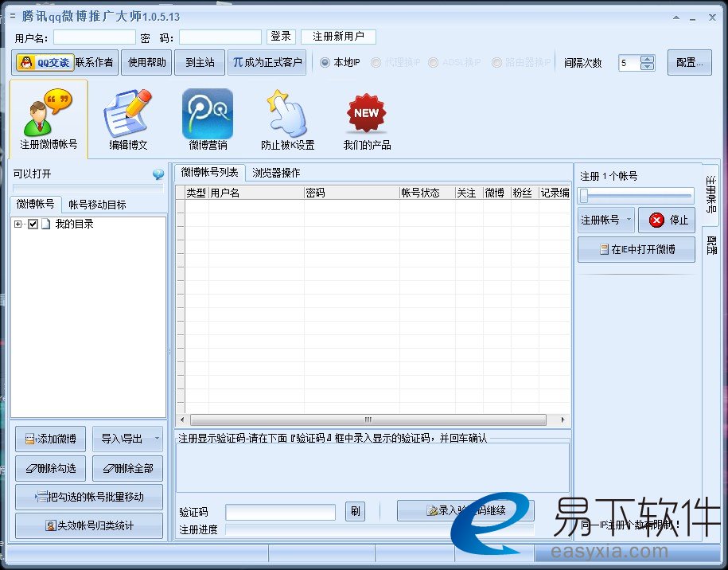The height and width of the screenshot is (570, 728).
Task: Click the 联系作者 label
Action: pyautogui.click(x=94, y=62)
